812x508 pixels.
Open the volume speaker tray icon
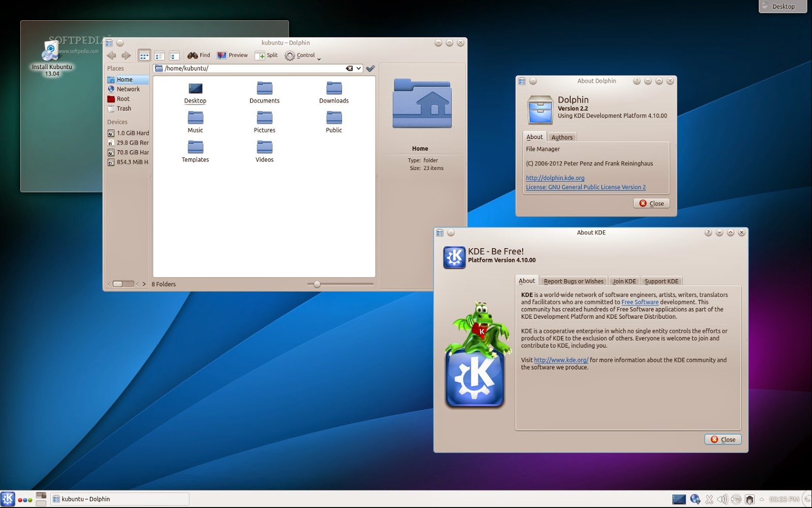click(x=722, y=499)
